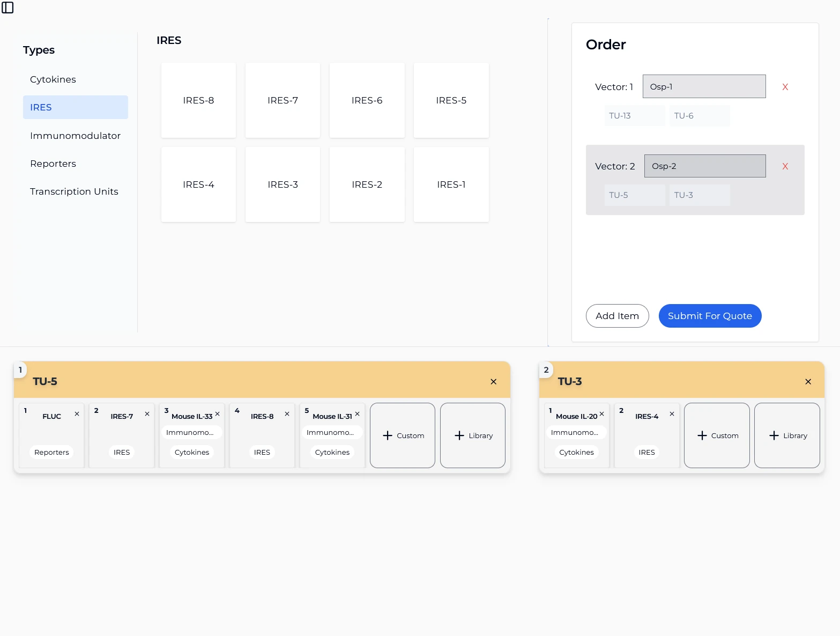This screenshot has width=840, height=636.
Task: Remove Vector 1 with red X
Action: pos(785,87)
